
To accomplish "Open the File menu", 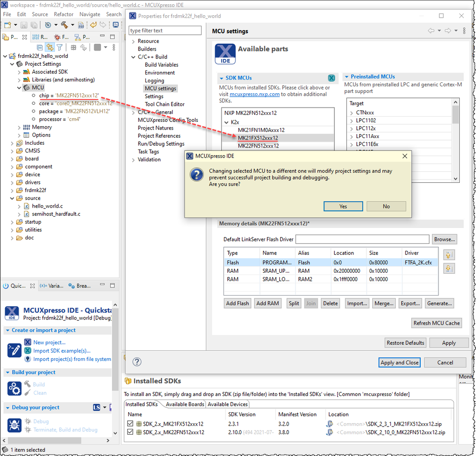I will click(7, 14).
